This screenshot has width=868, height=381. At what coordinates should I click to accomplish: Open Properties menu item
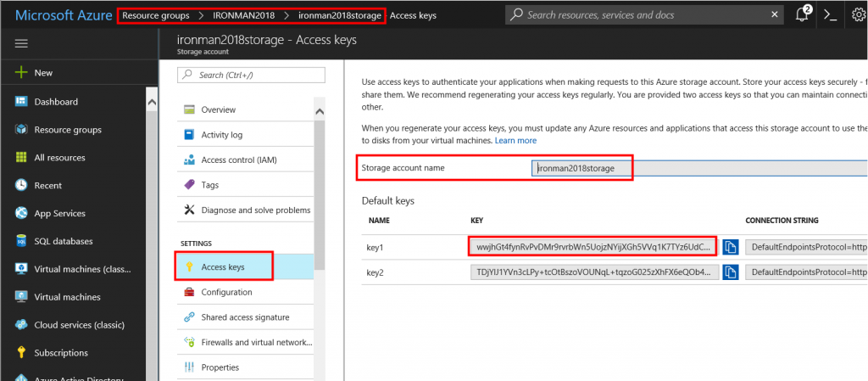[x=245, y=367]
